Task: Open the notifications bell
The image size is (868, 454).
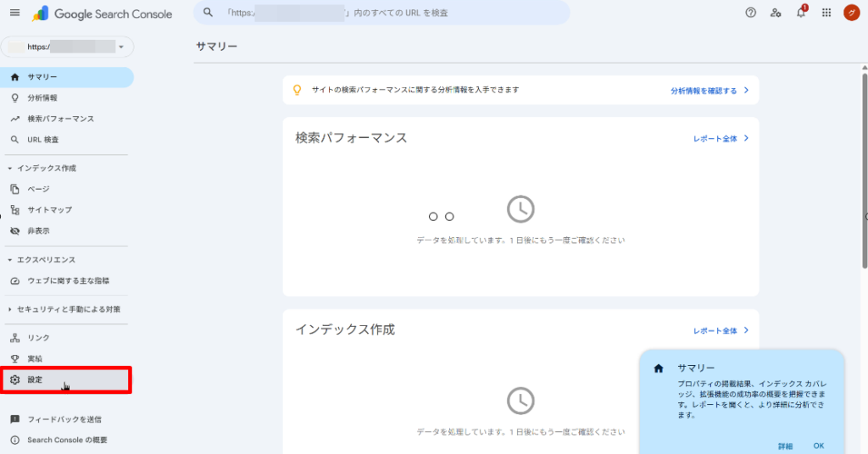Action: point(801,12)
